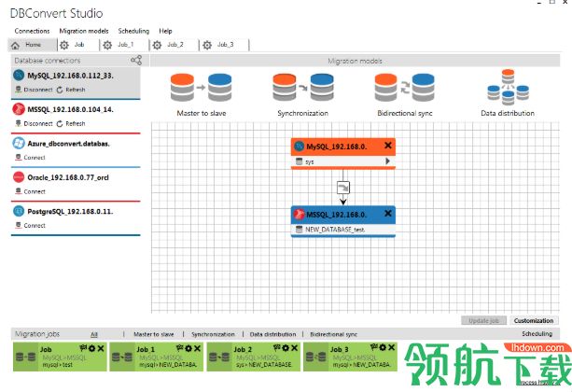Open the Migration models menu

(84, 31)
